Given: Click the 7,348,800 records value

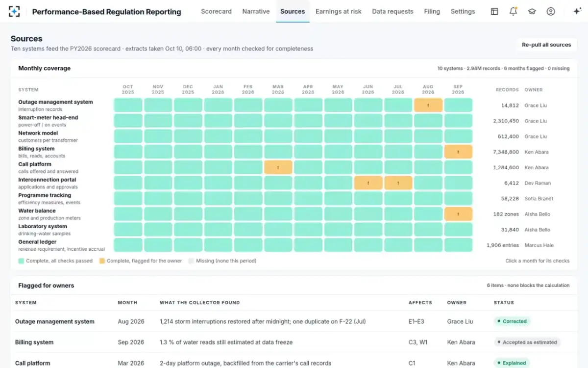Looking at the screenshot, I should 506,152.
